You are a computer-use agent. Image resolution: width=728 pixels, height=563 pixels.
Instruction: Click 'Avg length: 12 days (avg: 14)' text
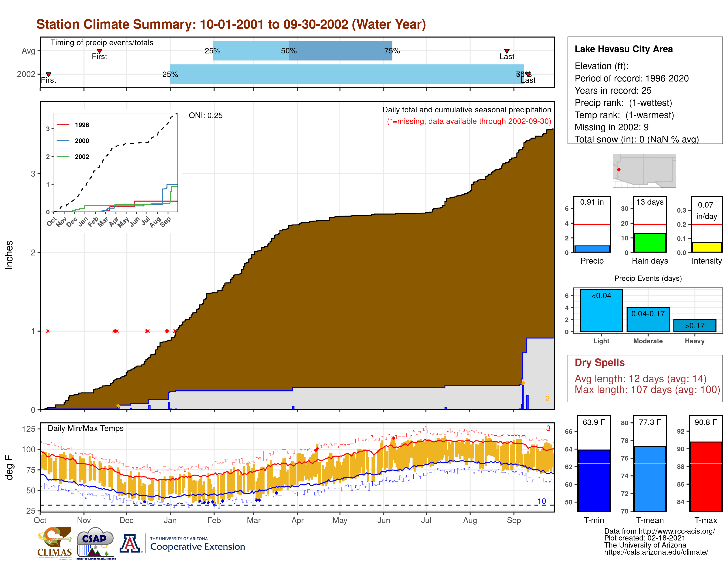[640, 379]
